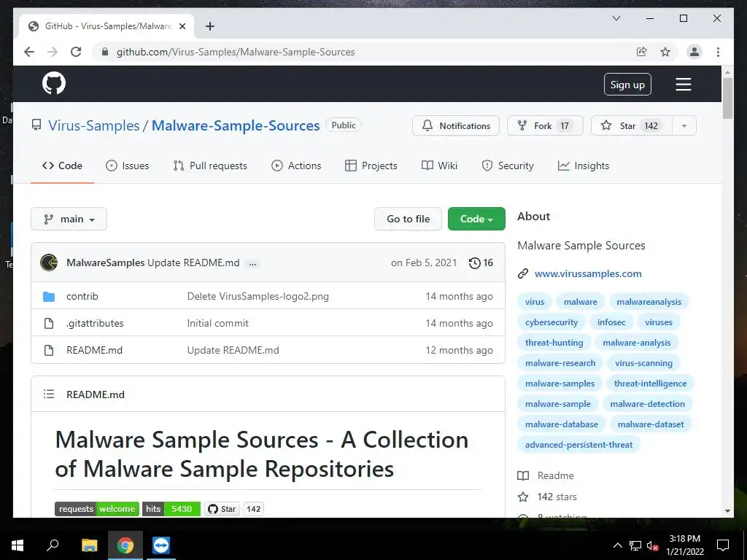Fork the repository with Fork button
The width and height of the screenshot is (747, 560).
pyautogui.click(x=545, y=125)
